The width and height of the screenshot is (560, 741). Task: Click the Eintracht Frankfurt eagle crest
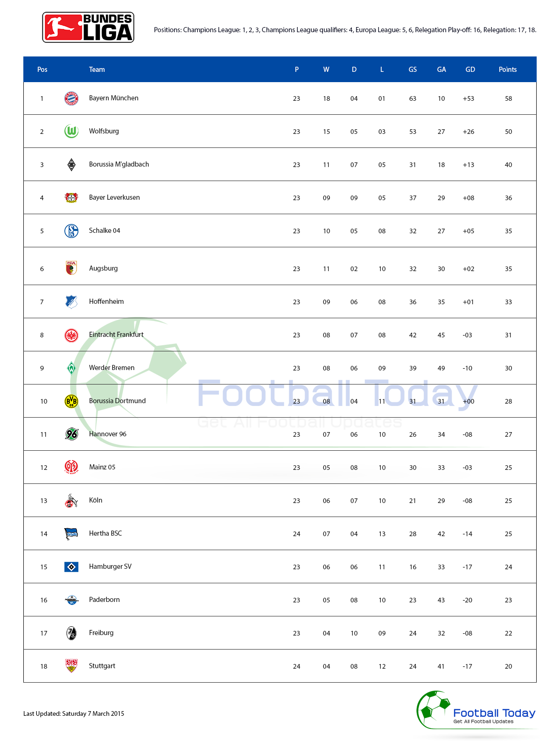[71, 335]
